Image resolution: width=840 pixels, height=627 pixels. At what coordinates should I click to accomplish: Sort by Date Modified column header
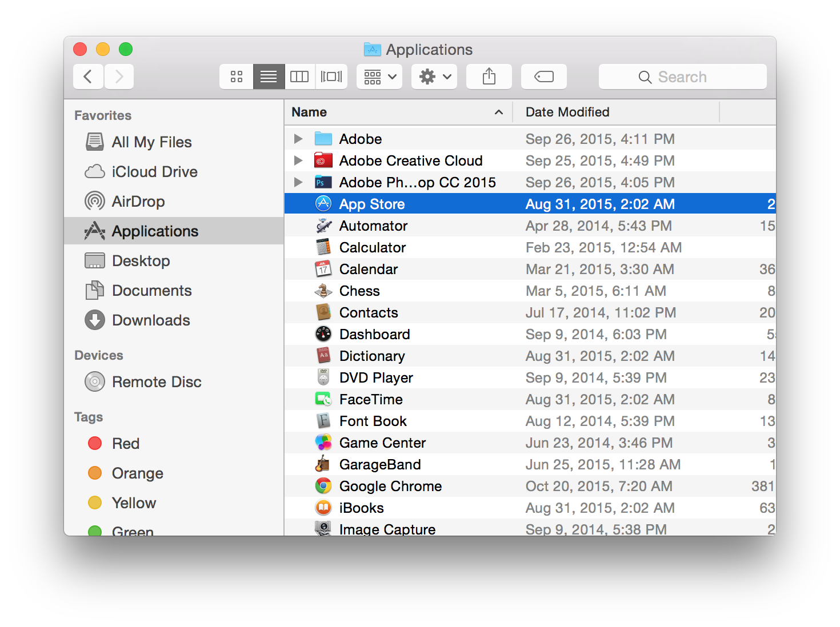click(616, 112)
